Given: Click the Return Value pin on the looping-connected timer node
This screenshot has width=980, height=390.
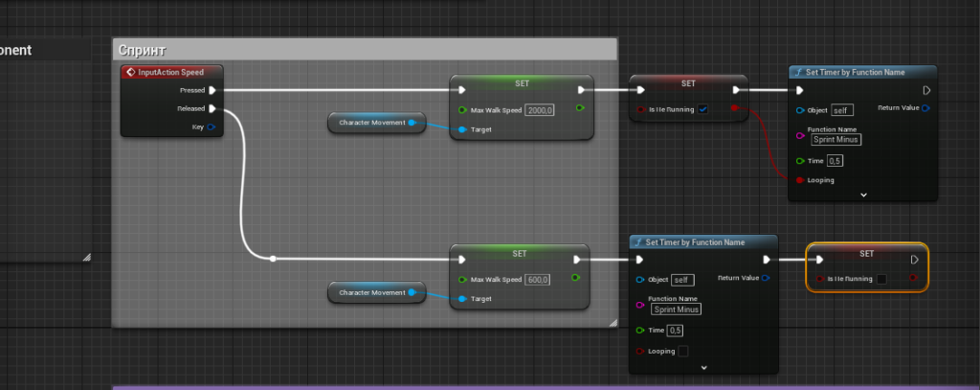Looking at the screenshot, I should point(924,108).
